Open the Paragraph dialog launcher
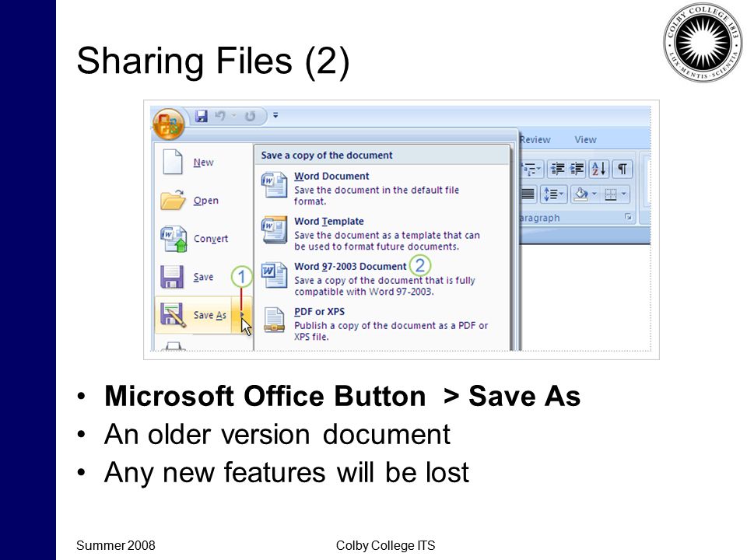The width and height of the screenshot is (747, 560). [629, 217]
